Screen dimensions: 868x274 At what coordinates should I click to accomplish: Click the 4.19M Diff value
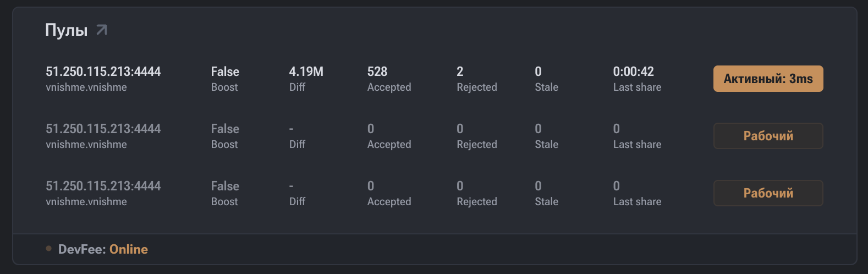click(306, 72)
